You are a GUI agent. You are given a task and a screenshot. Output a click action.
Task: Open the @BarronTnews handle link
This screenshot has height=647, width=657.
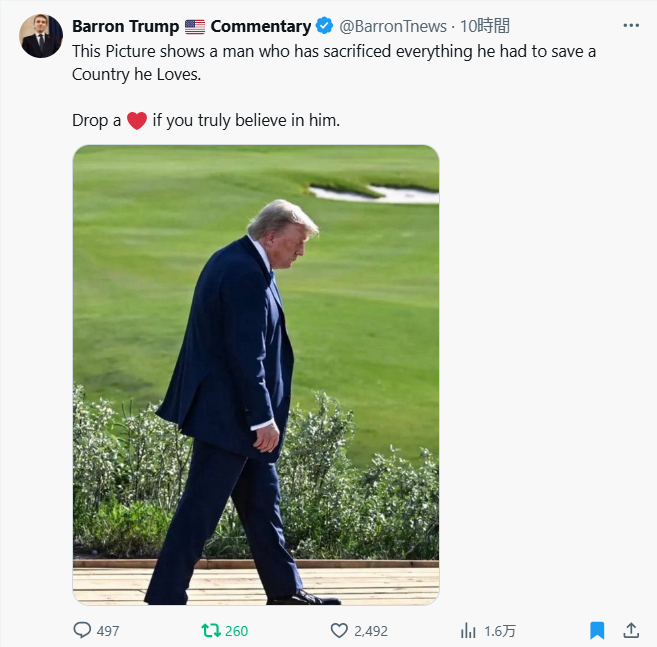click(393, 26)
